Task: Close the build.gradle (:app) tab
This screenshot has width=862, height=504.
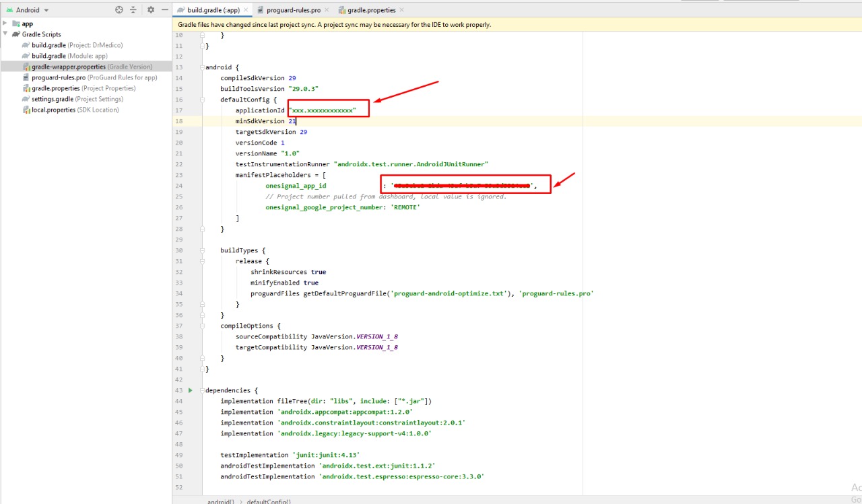Action: click(x=246, y=10)
